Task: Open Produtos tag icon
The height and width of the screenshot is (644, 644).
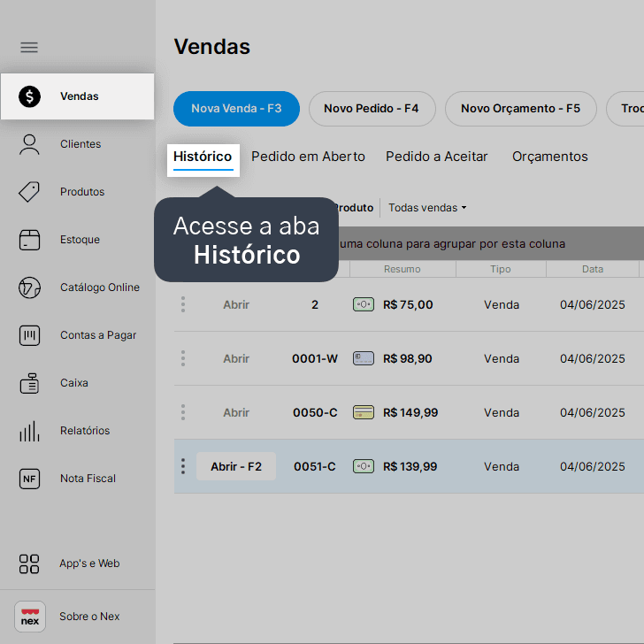Action: click(29, 192)
